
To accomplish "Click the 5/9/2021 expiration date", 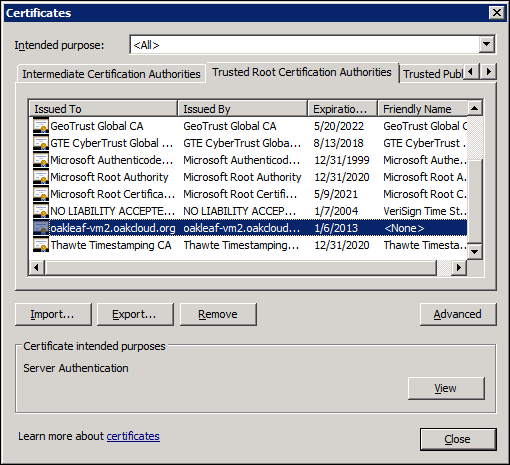I will [x=336, y=194].
